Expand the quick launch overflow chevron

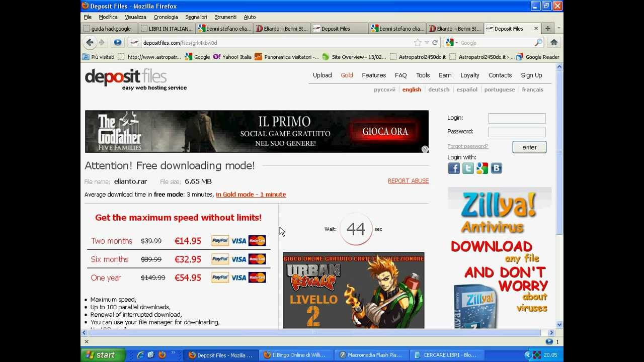pyautogui.click(x=173, y=354)
